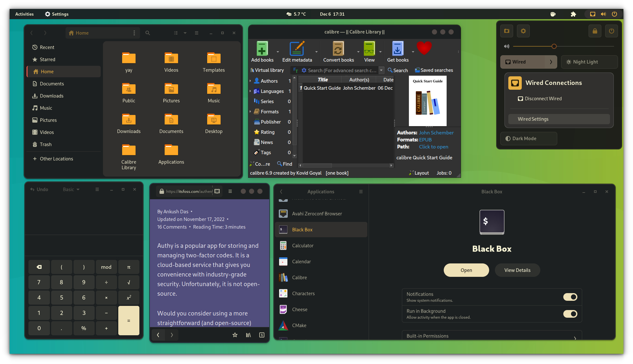Click the power icon in quick settings panel
Image resolution: width=633 pixels, height=364 pixels.
[x=612, y=31]
